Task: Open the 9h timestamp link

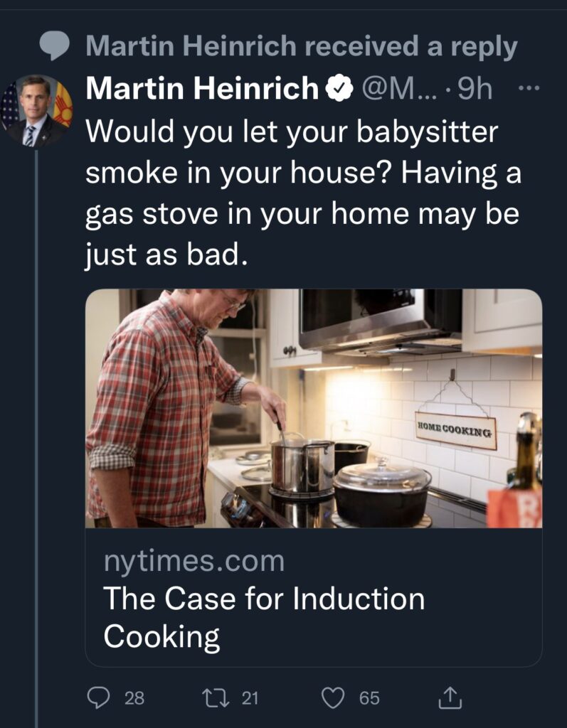Action: (475, 90)
